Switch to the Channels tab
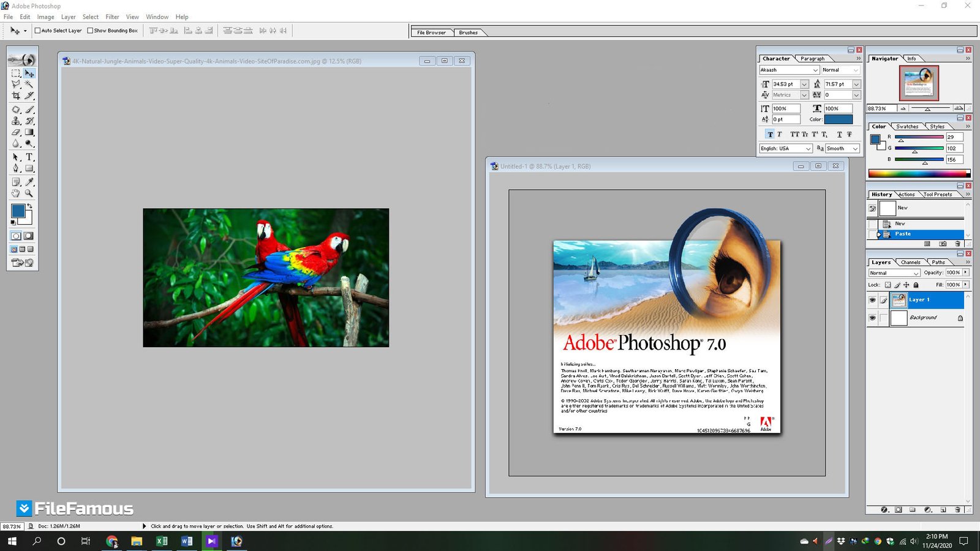 (x=910, y=262)
